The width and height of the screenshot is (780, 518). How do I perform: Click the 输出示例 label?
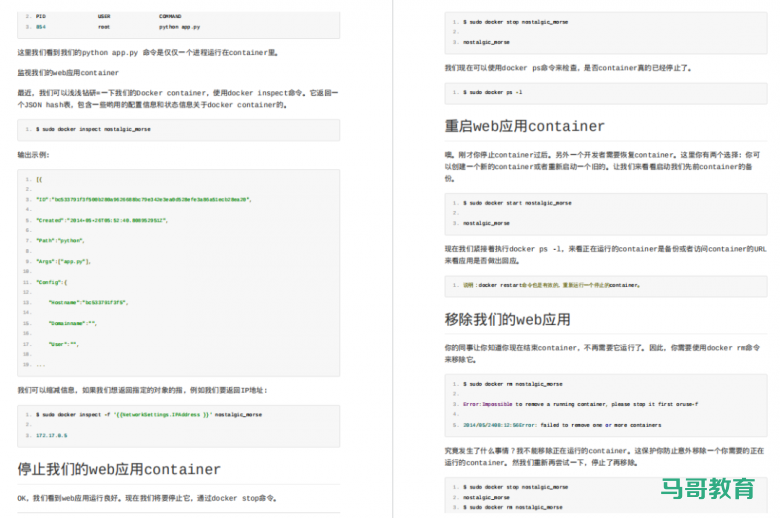[33, 155]
